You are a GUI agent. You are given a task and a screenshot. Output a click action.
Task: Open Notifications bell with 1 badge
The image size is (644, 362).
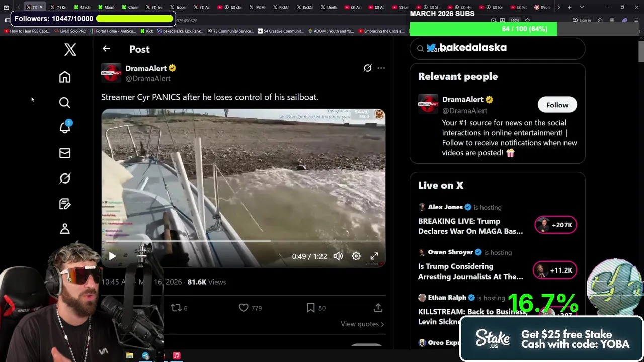pyautogui.click(x=65, y=127)
